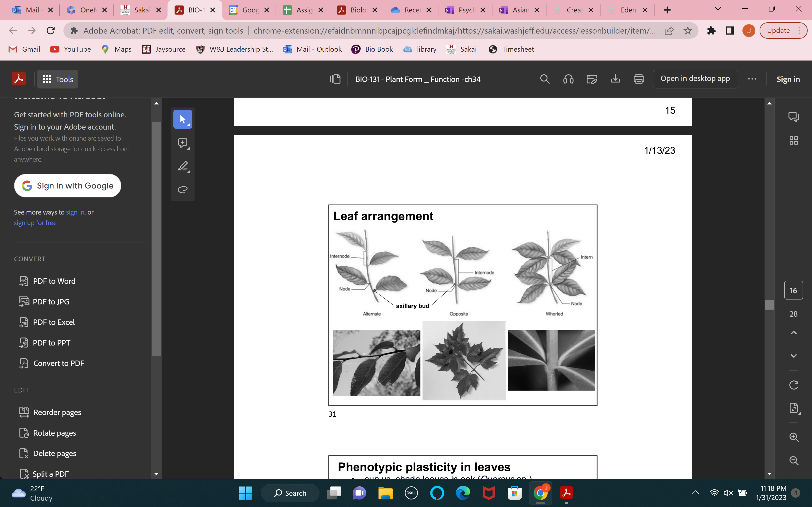This screenshot has width=812, height=507.
Task: Start Read Aloud with the headphones icon
Action: (x=568, y=79)
